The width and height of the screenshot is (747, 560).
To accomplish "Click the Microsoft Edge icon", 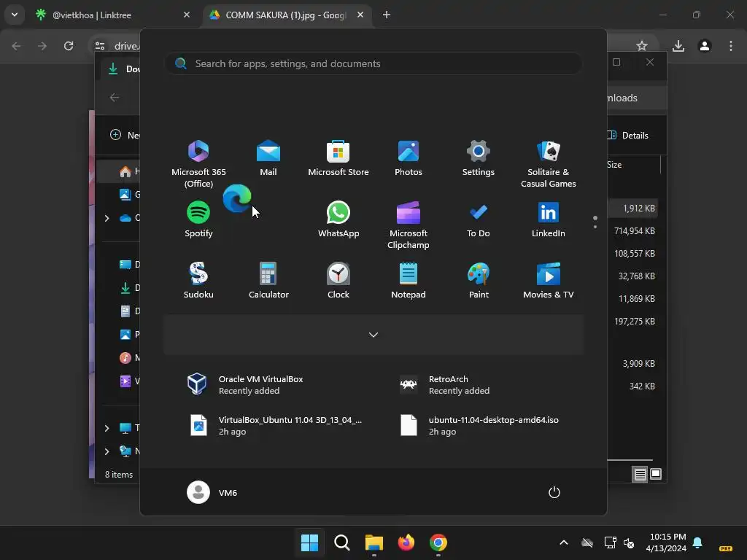I will pos(237,198).
